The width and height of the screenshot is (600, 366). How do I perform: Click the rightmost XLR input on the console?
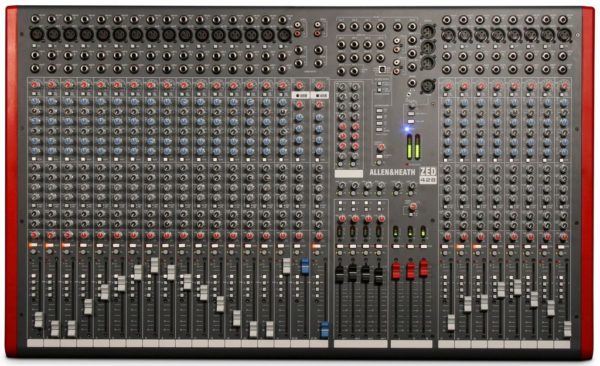click(x=563, y=36)
